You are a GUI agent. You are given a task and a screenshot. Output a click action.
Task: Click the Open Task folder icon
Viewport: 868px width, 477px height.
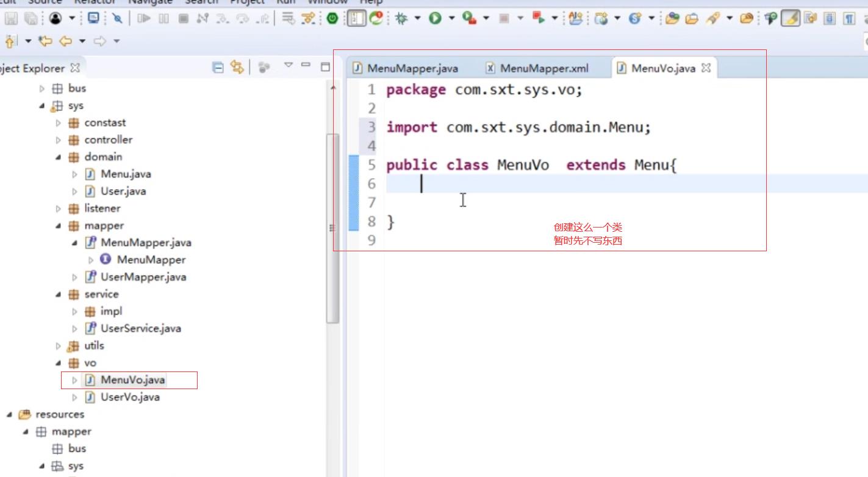pyautogui.click(x=692, y=19)
